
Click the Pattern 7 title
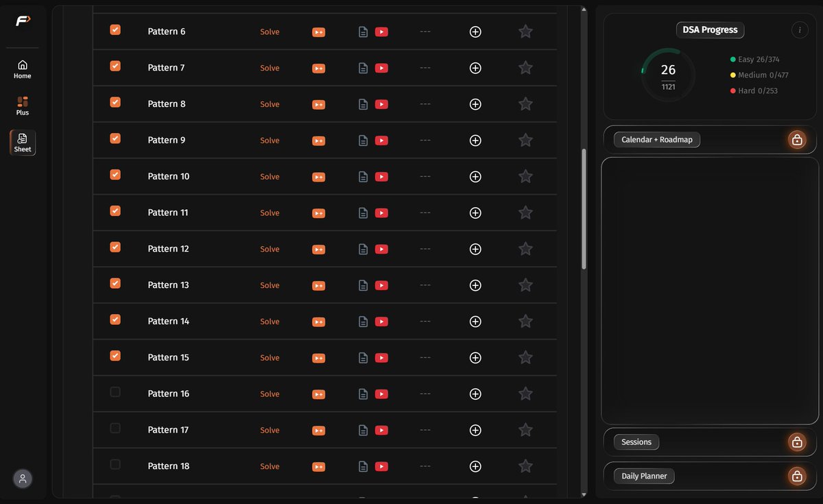167,68
